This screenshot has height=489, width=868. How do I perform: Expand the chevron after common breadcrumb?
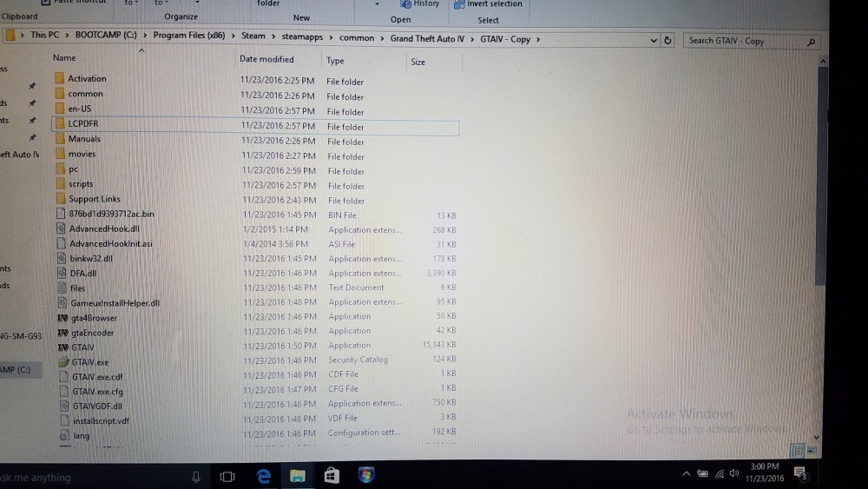pyautogui.click(x=382, y=38)
